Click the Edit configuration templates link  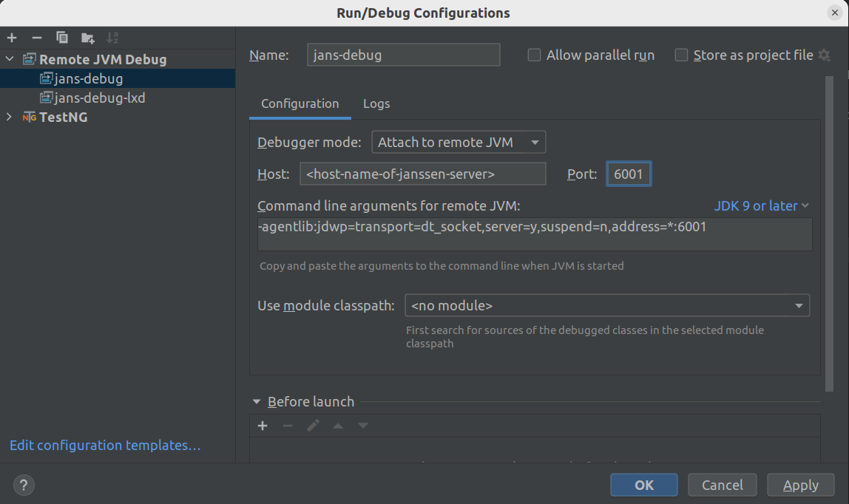pyautogui.click(x=105, y=445)
